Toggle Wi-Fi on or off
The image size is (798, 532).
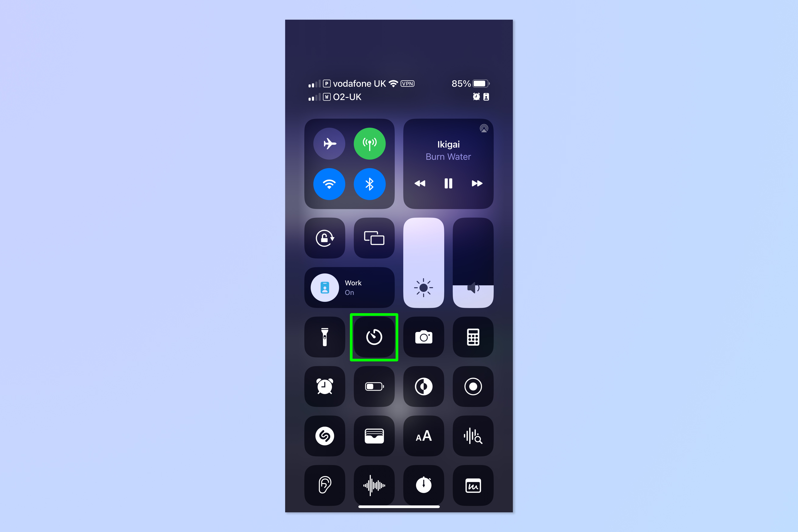[329, 184]
